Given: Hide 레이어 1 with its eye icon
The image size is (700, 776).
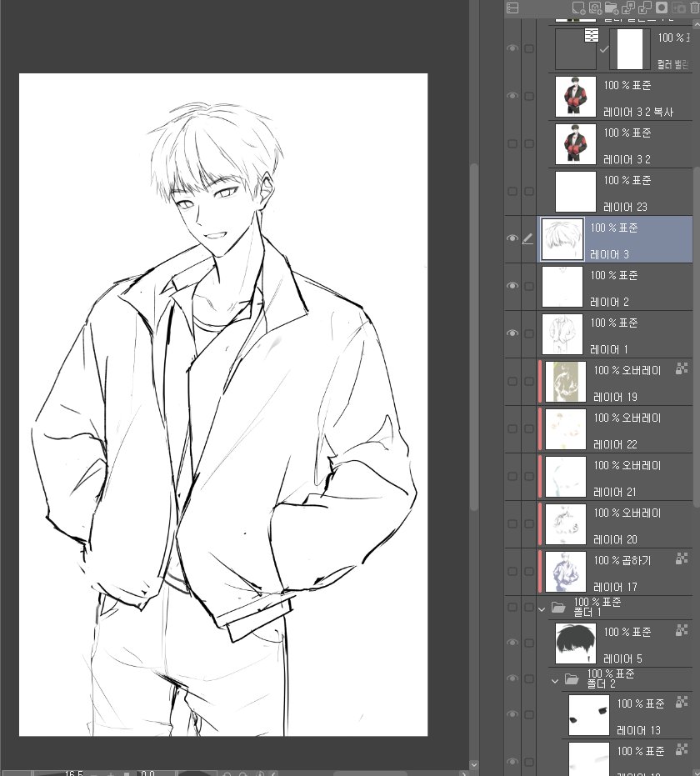Looking at the screenshot, I should [x=512, y=333].
